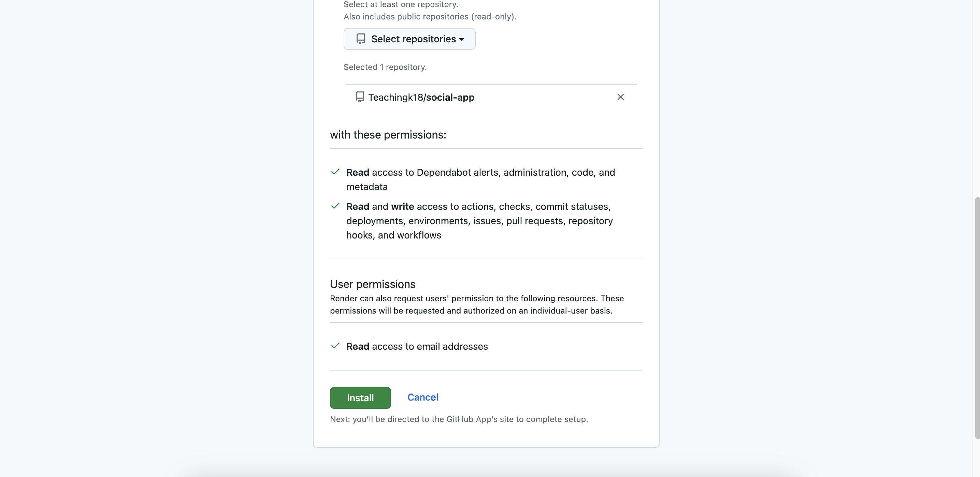980x477 pixels.
Task: Click the Read access to email addresses text
Action: coord(417,346)
